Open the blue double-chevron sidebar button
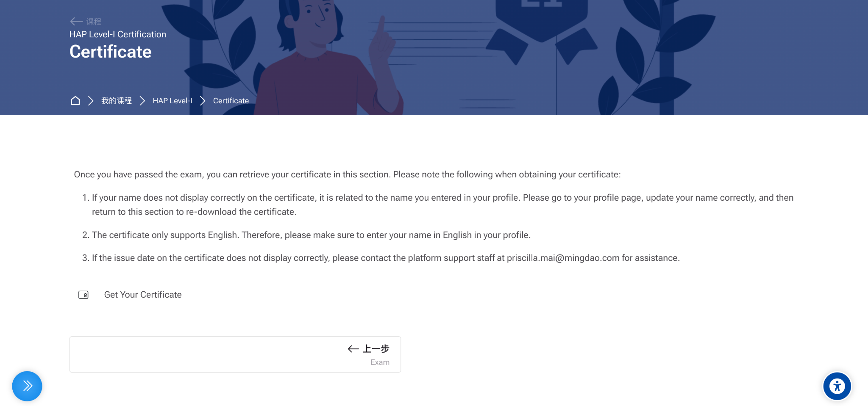Screen dimensions: 868x406 pyautogui.click(x=27, y=386)
